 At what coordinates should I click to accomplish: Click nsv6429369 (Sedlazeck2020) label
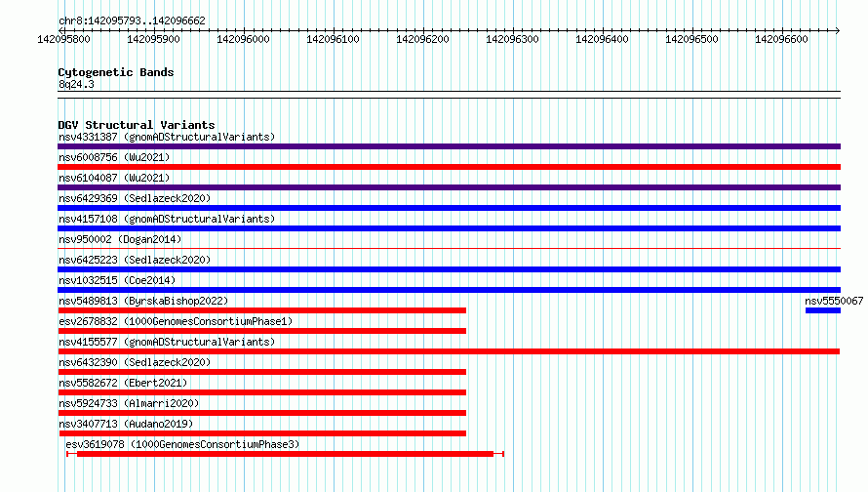click(135, 198)
